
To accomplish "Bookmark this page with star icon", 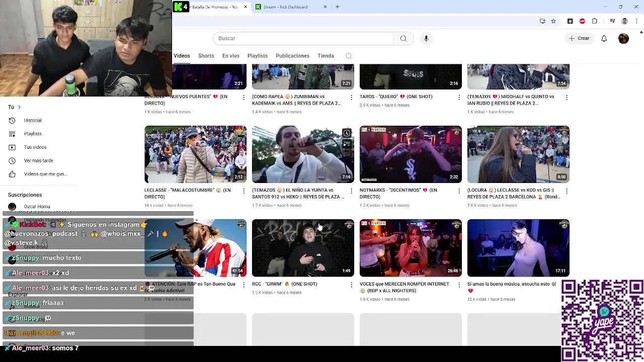I will click(553, 21).
